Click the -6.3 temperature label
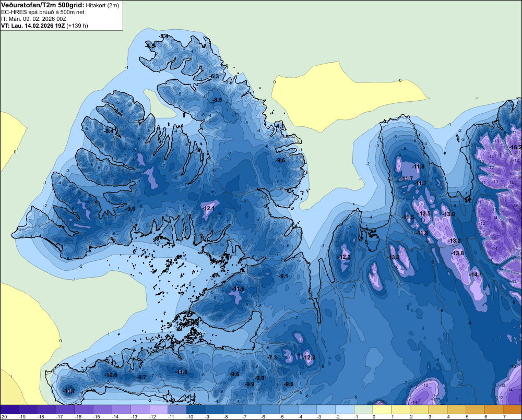 click(215, 76)
